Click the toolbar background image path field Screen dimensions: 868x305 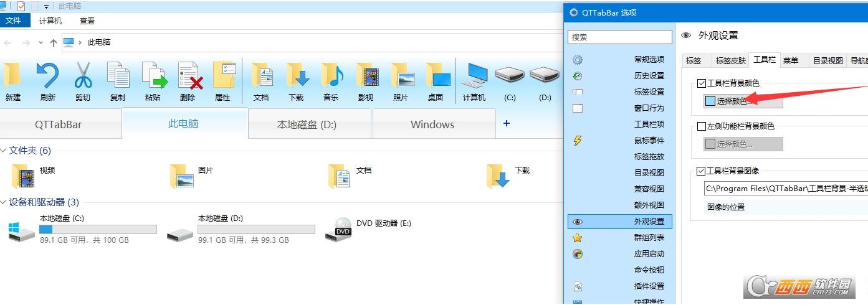point(786,188)
